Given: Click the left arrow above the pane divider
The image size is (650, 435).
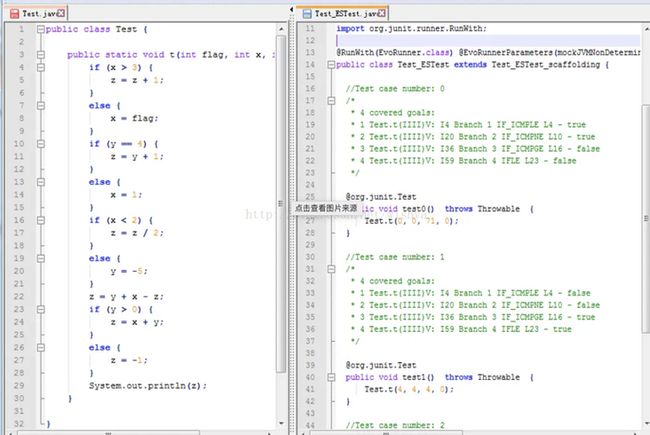Looking at the screenshot, I should point(291,9).
